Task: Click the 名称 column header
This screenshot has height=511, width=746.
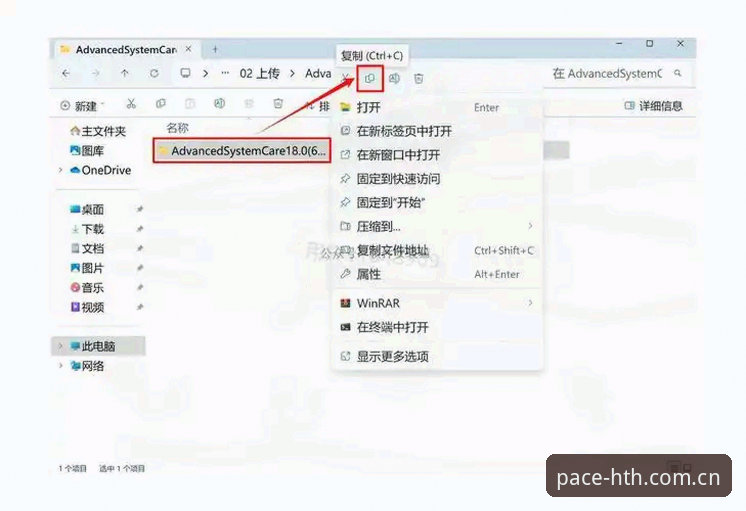Action: point(177,128)
